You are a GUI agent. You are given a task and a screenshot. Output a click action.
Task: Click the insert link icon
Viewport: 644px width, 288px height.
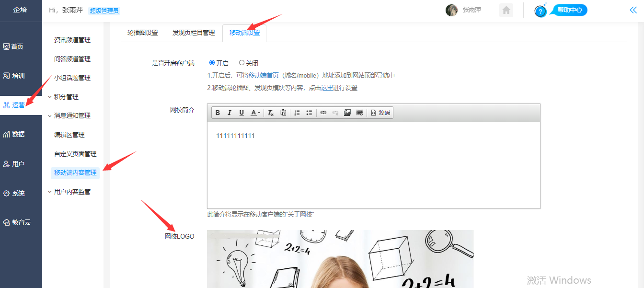point(323,113)
